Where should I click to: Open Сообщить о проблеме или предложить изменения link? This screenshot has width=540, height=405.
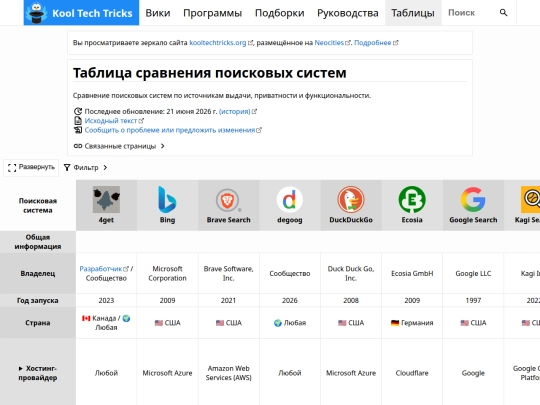(x=170, y=130)
